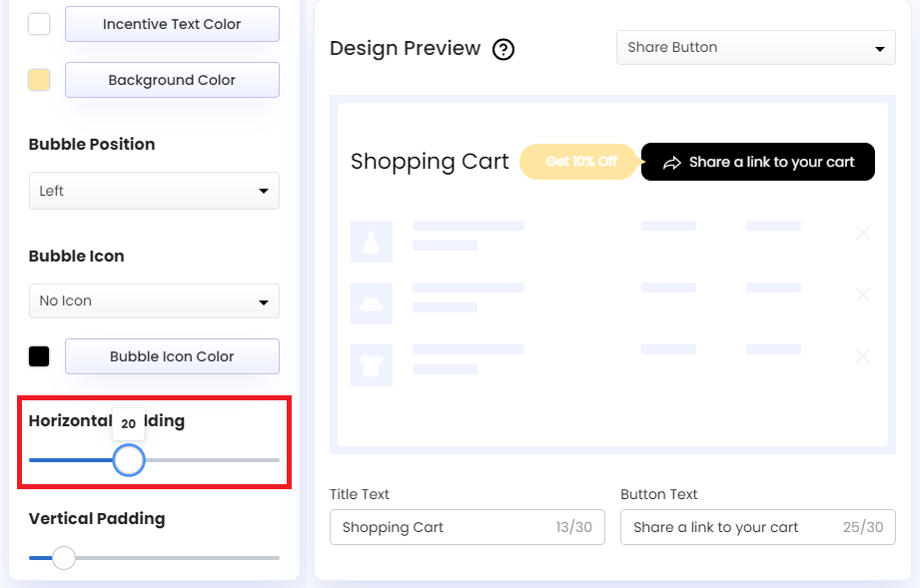Open the Design Preview help icon
This screenshot has height=588, width=920.
[x=503, y=48]
